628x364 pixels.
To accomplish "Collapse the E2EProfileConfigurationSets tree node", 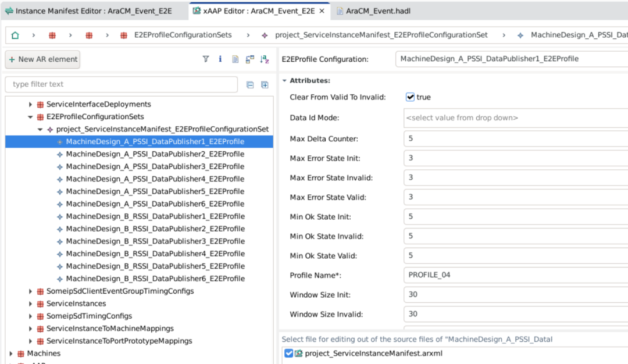I will pyautogui.click(x=31, y=117).
